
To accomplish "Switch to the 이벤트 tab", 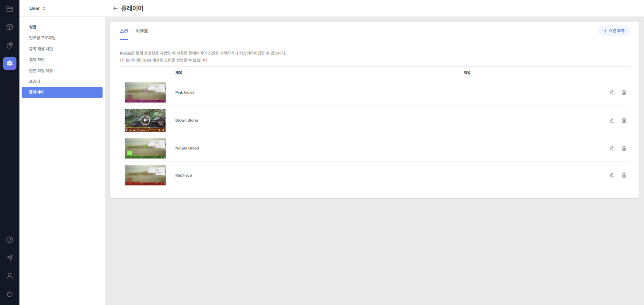I will tap(142, 31).
